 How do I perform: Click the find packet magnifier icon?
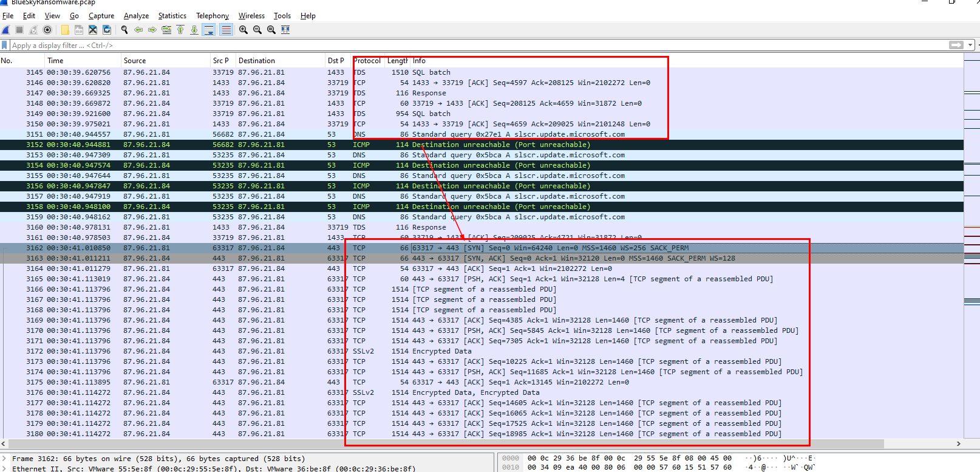pos(124,30)
